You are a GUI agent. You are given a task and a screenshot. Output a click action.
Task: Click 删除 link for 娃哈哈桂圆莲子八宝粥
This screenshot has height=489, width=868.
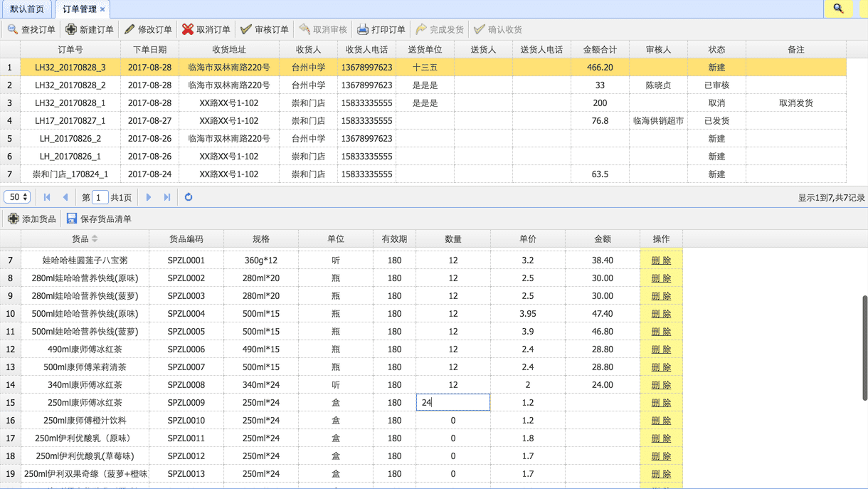click(x=661, y=261)
